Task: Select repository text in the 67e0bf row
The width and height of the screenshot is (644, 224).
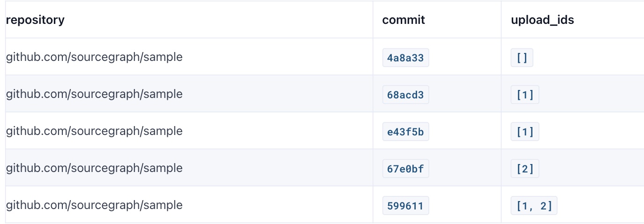Action: (94, 168)
